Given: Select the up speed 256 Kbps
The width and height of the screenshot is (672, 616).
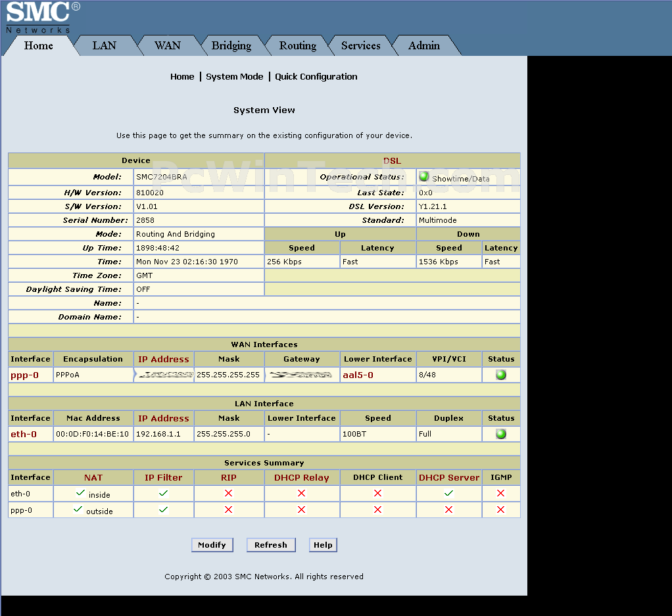Looking at the screenshot, I should 284,262.
